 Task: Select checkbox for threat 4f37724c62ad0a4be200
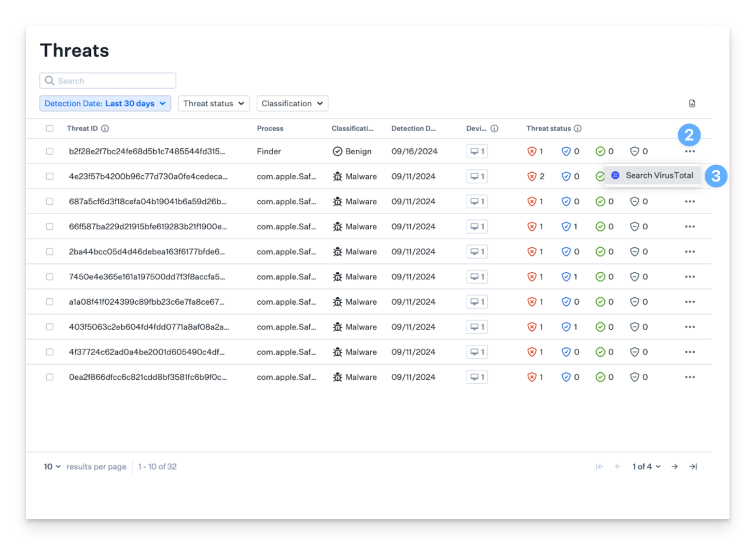pyautogui.click(x=50, y=352)
